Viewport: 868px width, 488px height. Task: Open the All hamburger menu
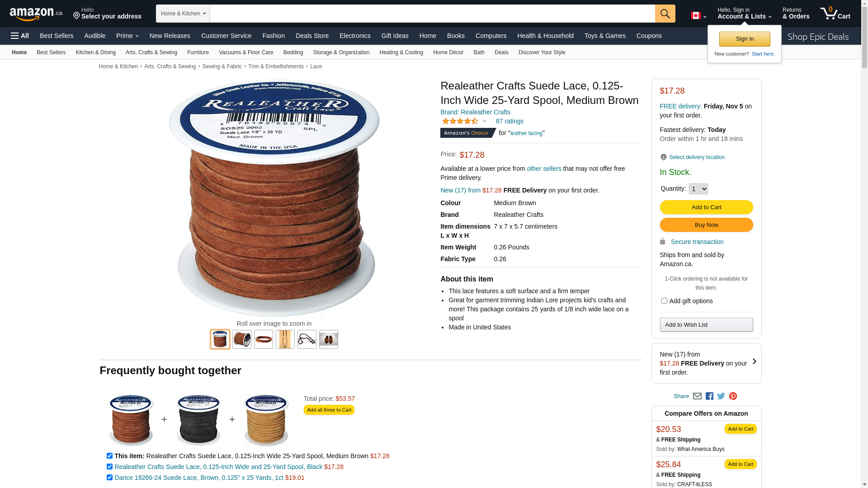click(20, 36)
